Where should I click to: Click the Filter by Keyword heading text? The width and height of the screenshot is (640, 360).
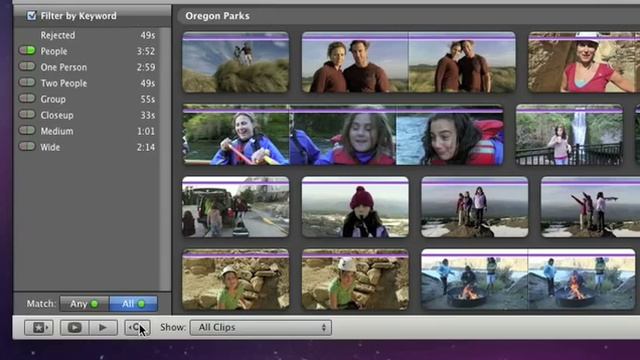(x=78, y=16)
